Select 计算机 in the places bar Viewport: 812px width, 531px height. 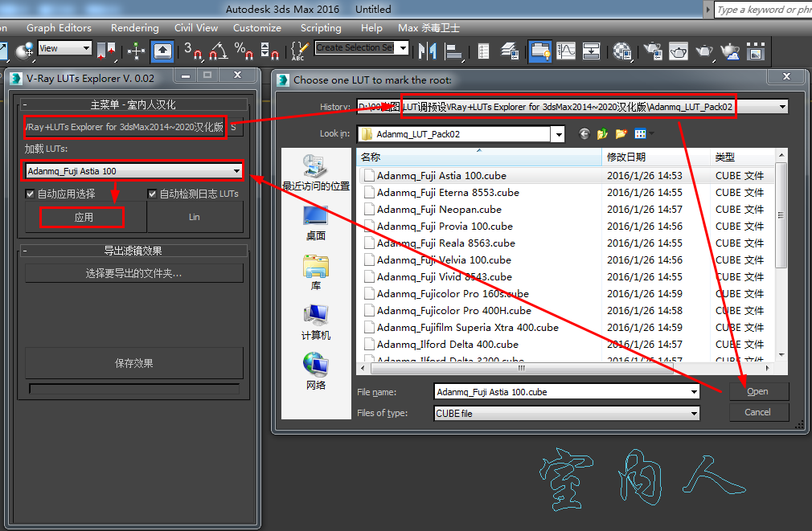(316, 323)
